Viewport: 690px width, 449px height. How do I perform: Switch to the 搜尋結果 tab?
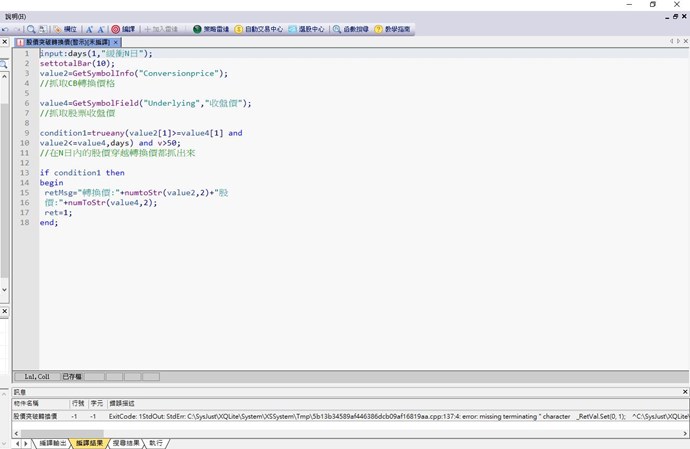(125, 443)
